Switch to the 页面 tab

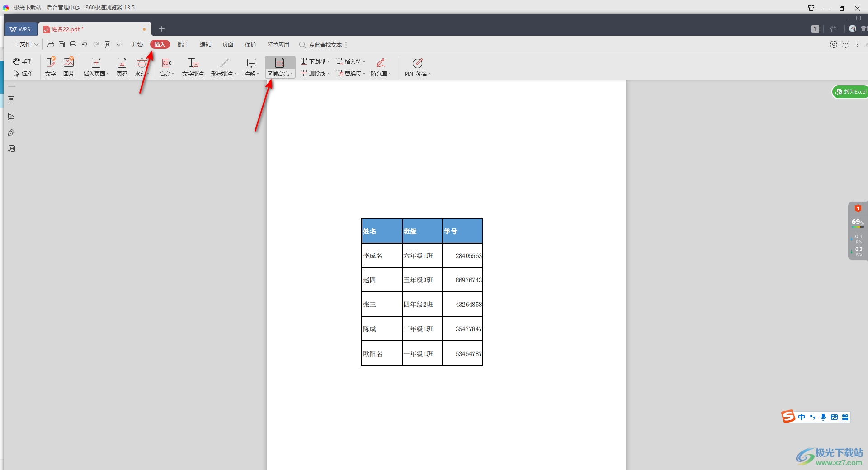(x=228, y=44)
